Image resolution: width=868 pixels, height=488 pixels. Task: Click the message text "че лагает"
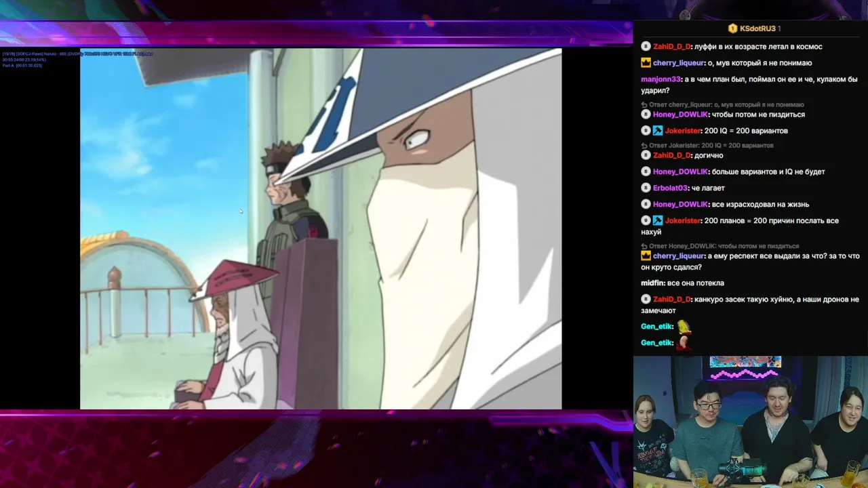pos(708,188)
